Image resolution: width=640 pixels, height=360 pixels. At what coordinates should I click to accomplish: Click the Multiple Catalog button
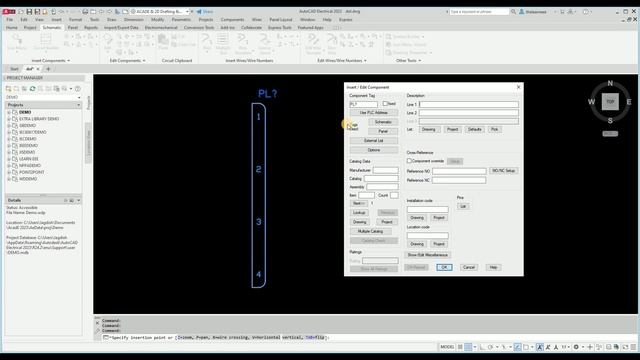click(x=370, y=231)
